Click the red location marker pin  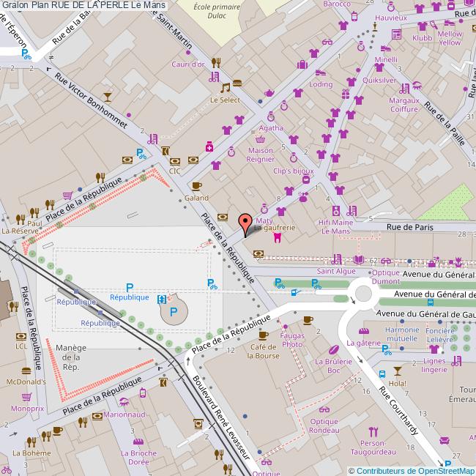coord(246,221)
